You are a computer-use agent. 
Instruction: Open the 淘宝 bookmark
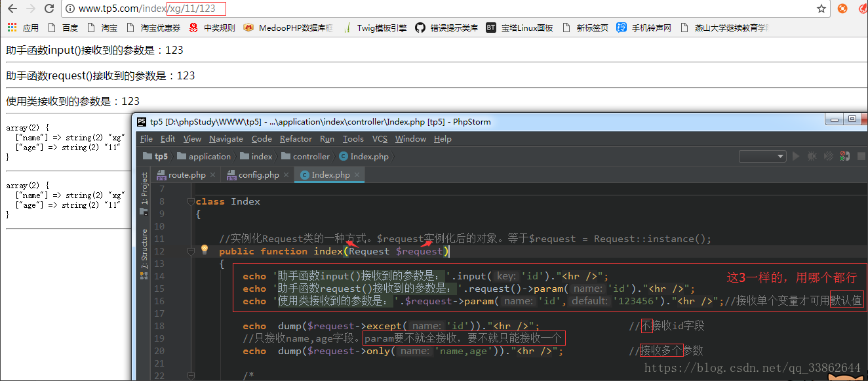pos(102,28)
